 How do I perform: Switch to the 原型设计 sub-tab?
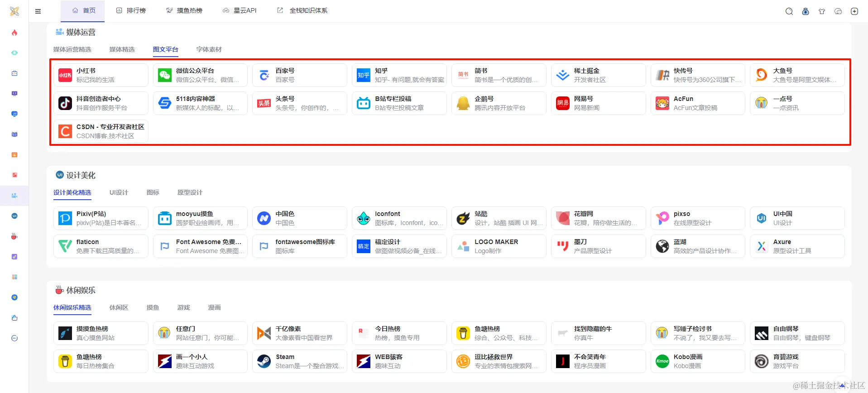point(190,192)
